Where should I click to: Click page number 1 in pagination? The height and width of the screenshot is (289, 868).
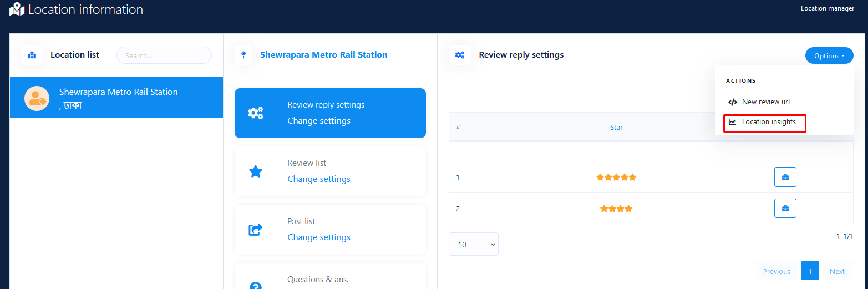coord(809,271)
